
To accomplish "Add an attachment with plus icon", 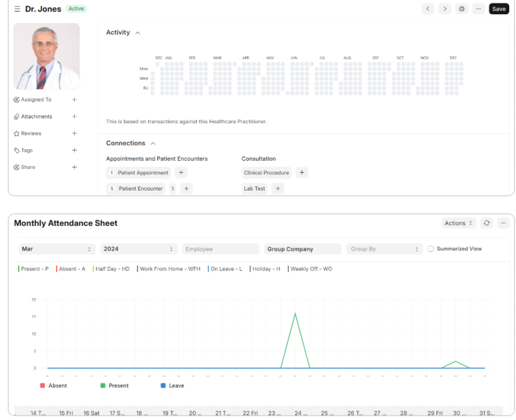I will [x=74, y=116].
